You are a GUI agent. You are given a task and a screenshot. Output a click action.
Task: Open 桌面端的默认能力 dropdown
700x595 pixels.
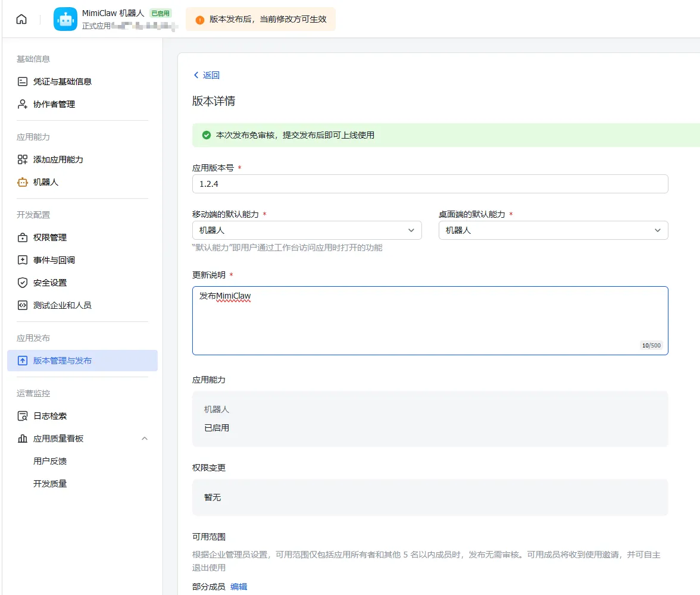point(553,230)
